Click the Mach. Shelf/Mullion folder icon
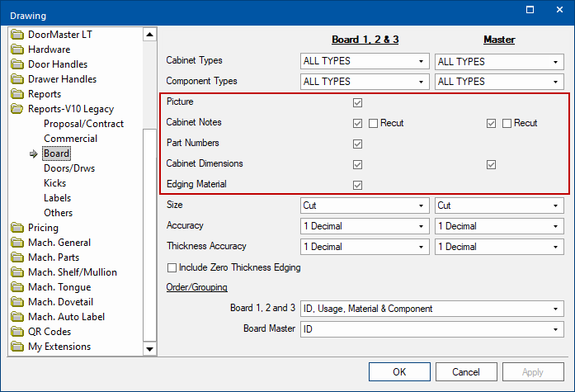This screenshot has width=575, height=392. [x=16, y=272]
